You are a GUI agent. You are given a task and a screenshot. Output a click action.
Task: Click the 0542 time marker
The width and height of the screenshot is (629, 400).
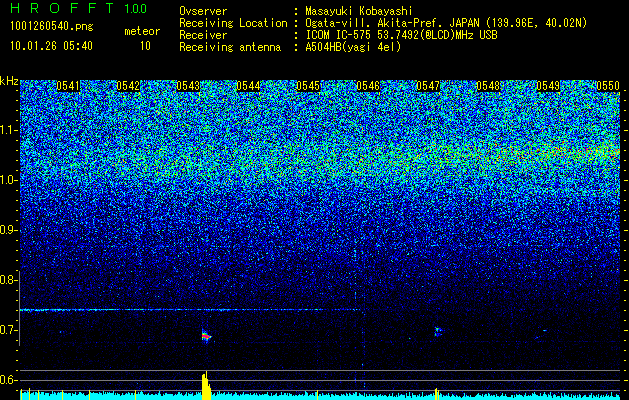point(128,86)
